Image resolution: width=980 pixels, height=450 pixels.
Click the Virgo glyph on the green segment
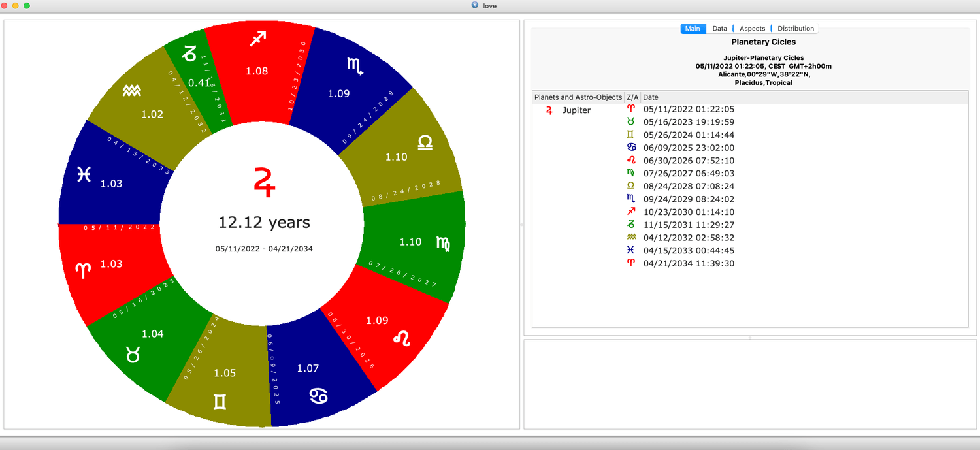pos(443,243)
